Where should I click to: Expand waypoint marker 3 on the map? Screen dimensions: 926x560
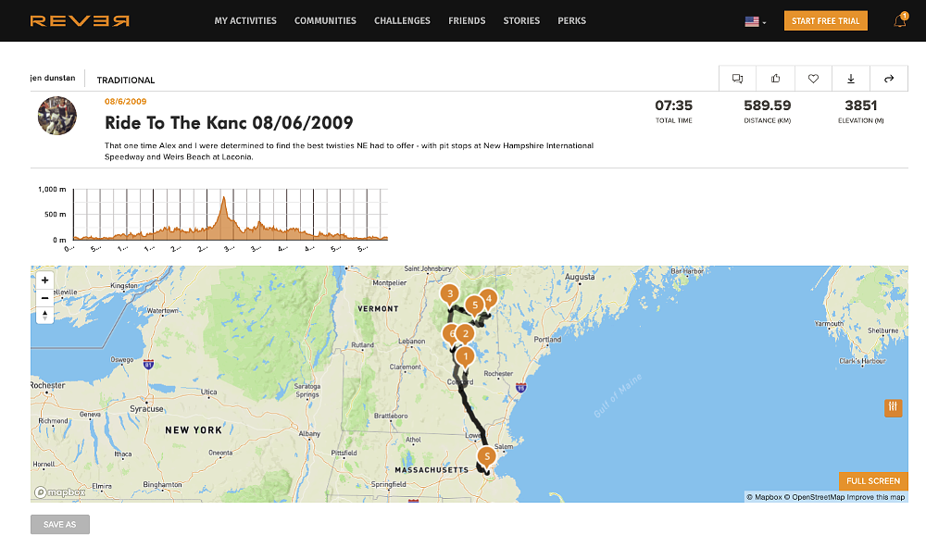(449, 293)
